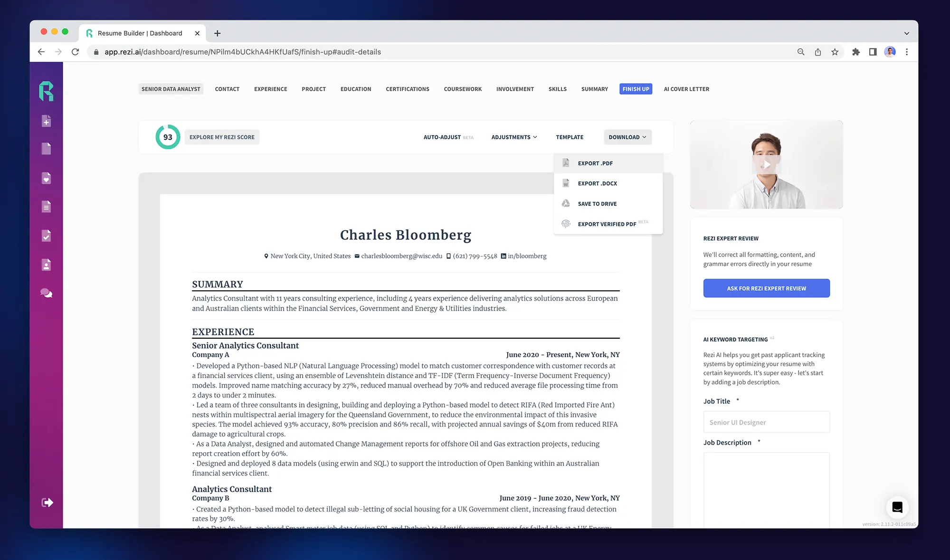Viewport: 950px width, 560px height.
Task: Click the Job Title input field
Action: (766, 422)
